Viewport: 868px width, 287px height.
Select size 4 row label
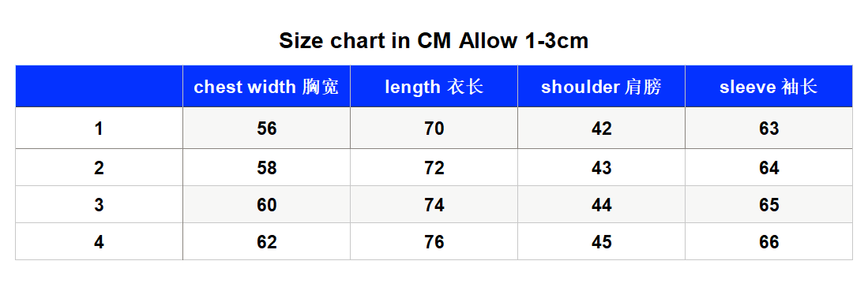pos(99,241)
